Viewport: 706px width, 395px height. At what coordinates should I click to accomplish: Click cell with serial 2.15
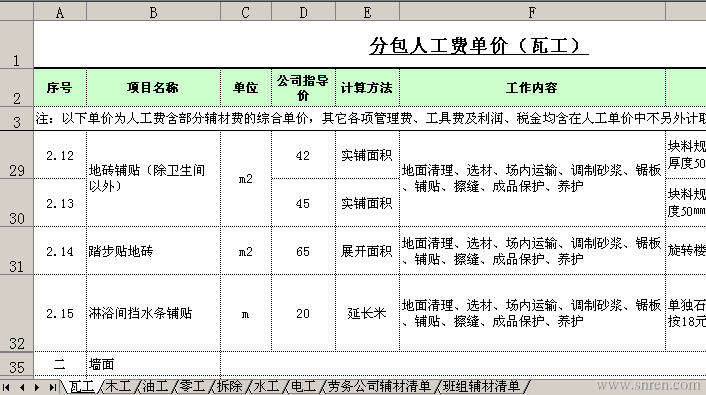pos(60,313)
